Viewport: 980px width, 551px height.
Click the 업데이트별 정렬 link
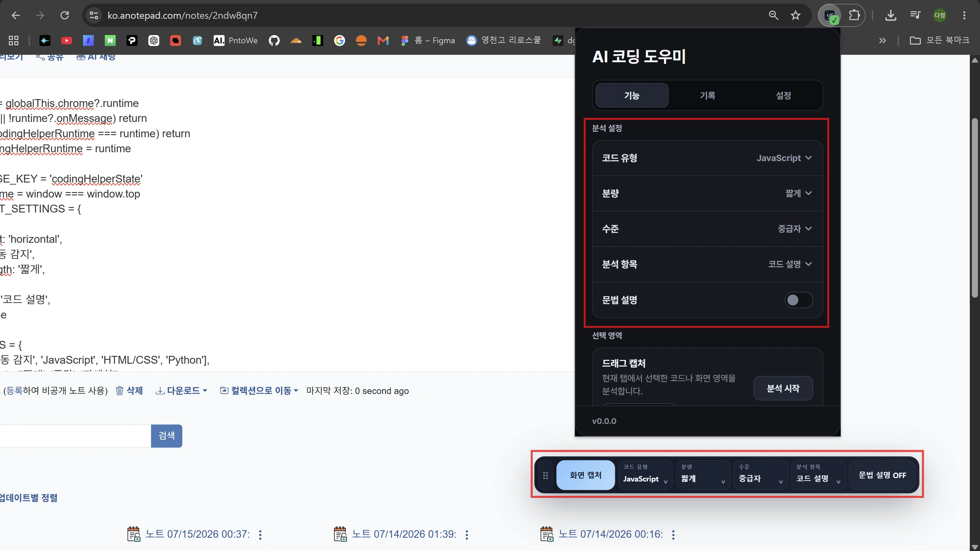tap(29, 498)
